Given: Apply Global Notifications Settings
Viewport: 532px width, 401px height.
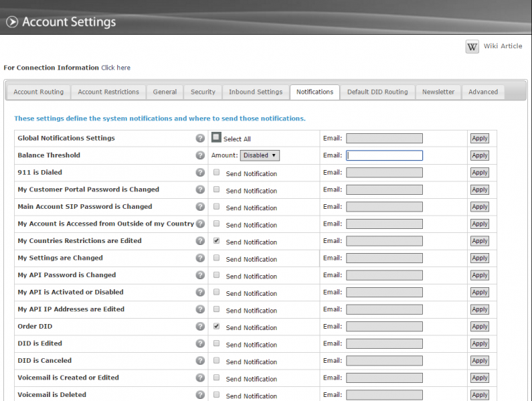Looking at the screenshot, I should pos(480,138).
